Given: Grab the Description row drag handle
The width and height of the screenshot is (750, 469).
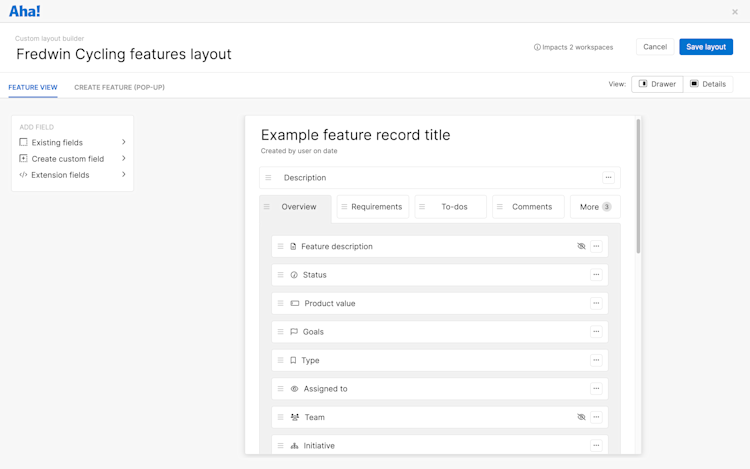Looking at the screenshot, I should (268, 177).
